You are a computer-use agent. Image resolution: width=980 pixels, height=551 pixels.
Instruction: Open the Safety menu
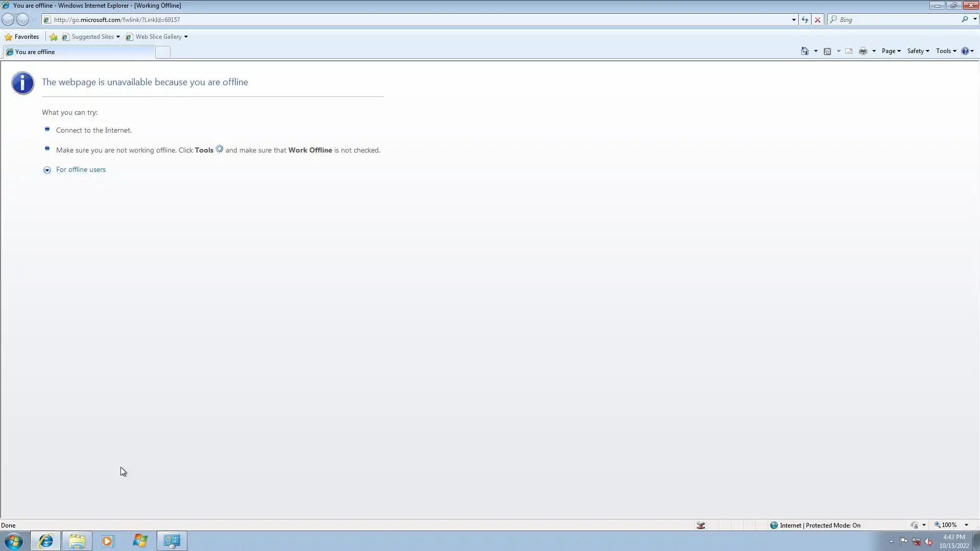tap(918, 51)
